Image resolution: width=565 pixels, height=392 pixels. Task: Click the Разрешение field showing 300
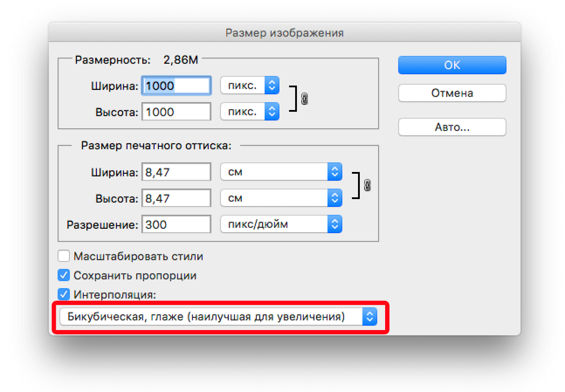point(176,225)
